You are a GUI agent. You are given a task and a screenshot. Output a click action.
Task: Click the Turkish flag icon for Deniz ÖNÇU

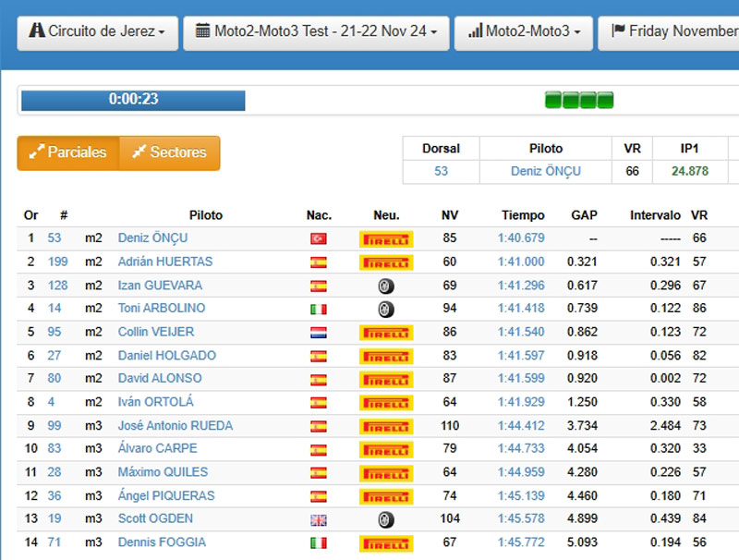319,238
